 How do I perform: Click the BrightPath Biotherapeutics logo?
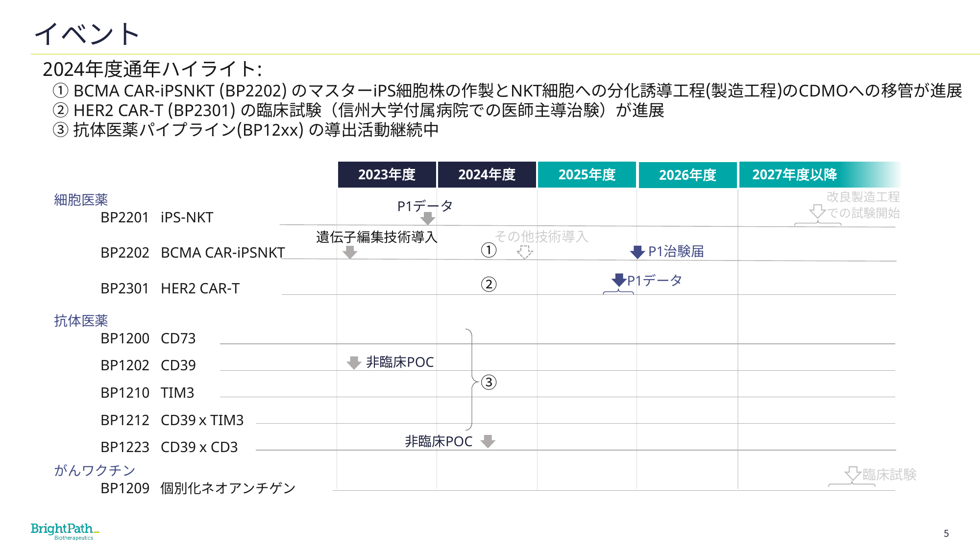coord(65,531)
